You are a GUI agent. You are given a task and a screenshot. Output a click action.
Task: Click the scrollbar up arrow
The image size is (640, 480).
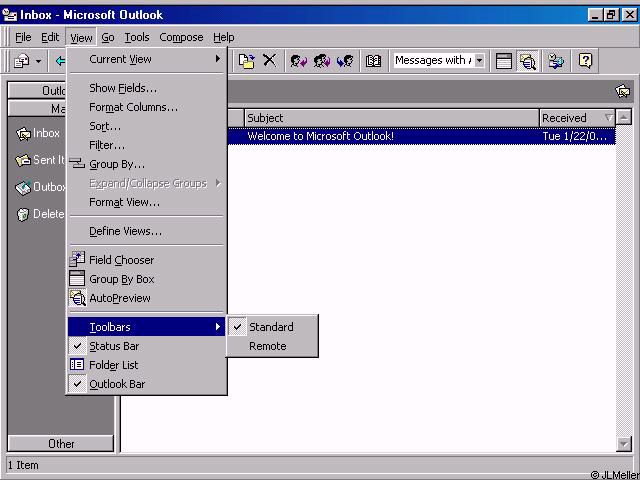pos(624,118)
